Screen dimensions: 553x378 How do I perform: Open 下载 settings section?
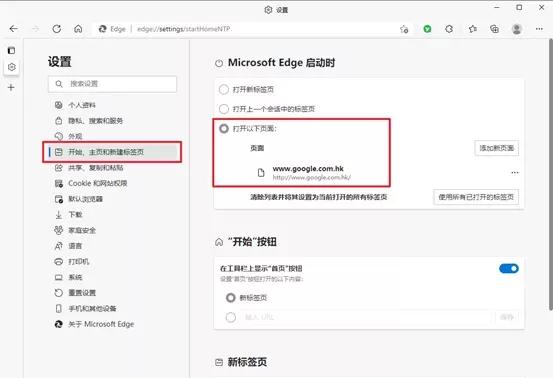[x=68, y=214]
